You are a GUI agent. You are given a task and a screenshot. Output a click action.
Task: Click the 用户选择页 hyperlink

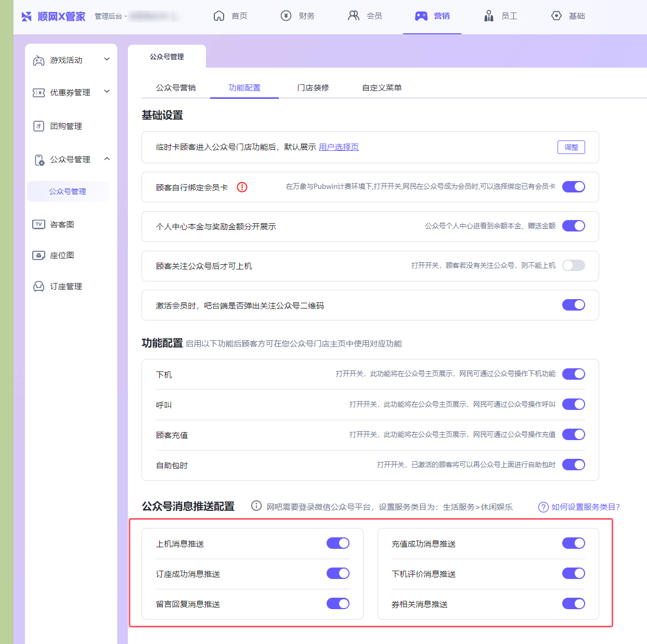pos(339,147)
